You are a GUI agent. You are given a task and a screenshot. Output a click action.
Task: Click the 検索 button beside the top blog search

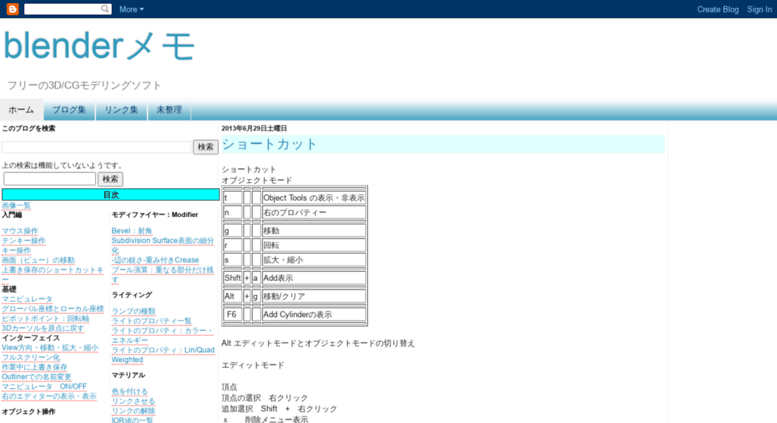(x=205, y=147)
